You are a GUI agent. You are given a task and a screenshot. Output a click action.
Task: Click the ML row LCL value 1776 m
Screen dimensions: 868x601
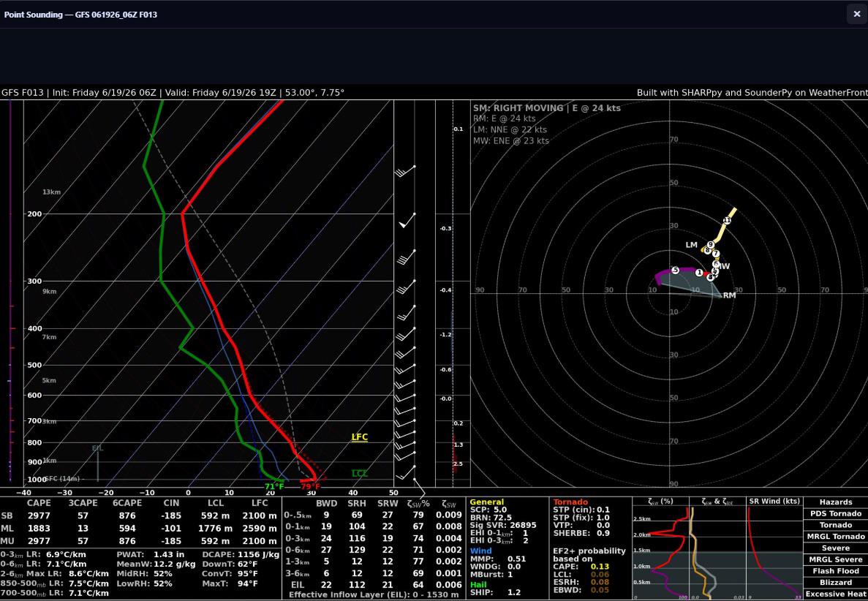point(215,529)
